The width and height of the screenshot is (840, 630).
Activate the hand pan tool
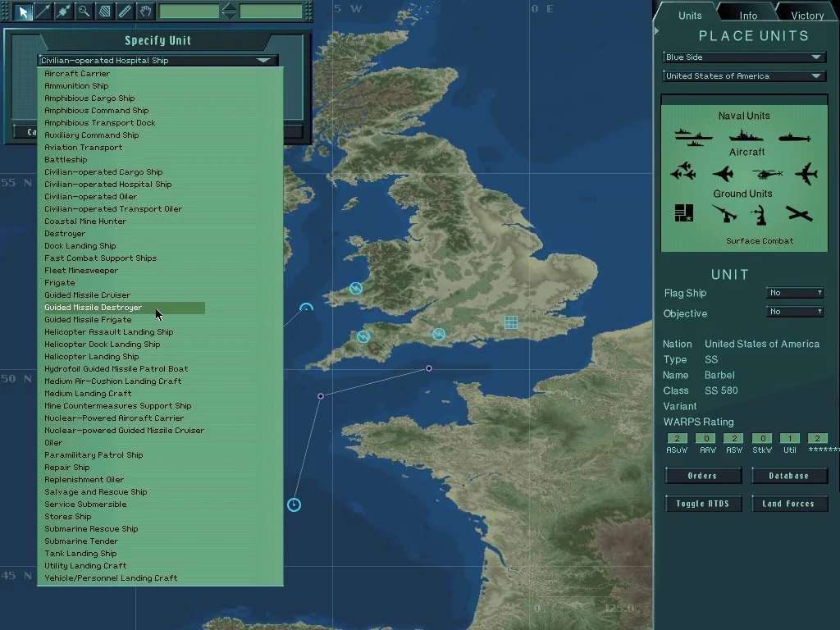point(145,11)
